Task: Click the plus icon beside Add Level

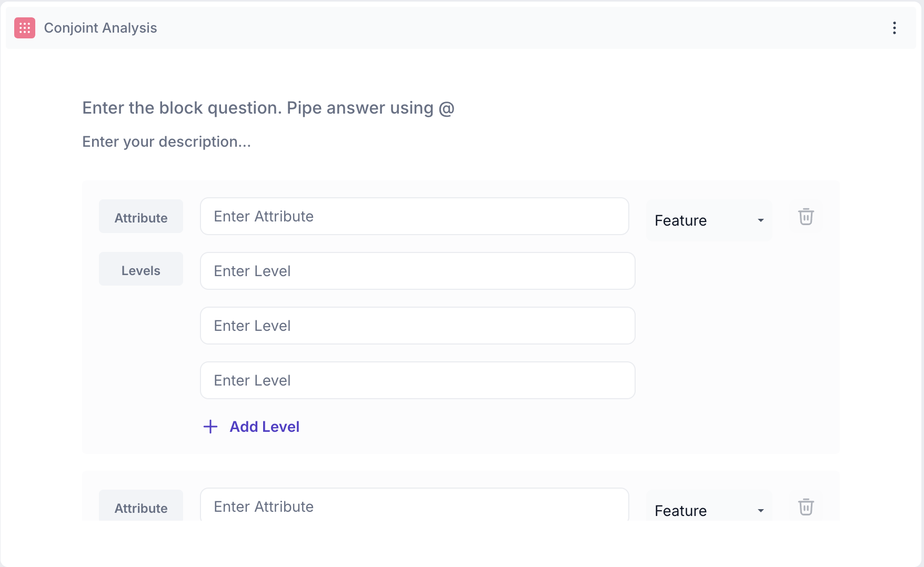Action: point(210,427)
